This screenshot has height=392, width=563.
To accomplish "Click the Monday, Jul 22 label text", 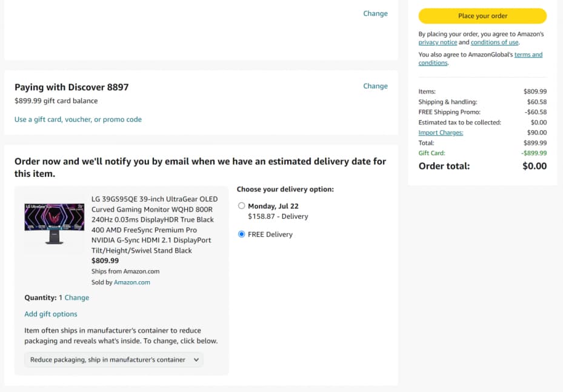I will point(273,206).
